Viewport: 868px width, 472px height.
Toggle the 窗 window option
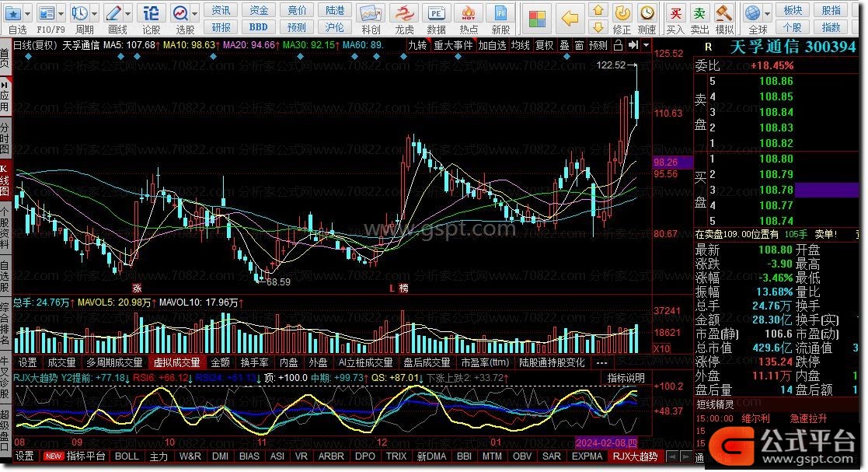(579, 45)
